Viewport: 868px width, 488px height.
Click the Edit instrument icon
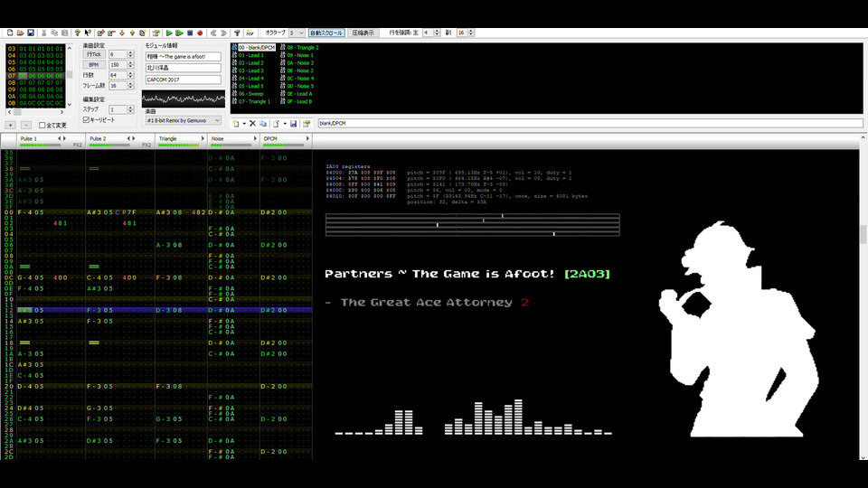307,124
